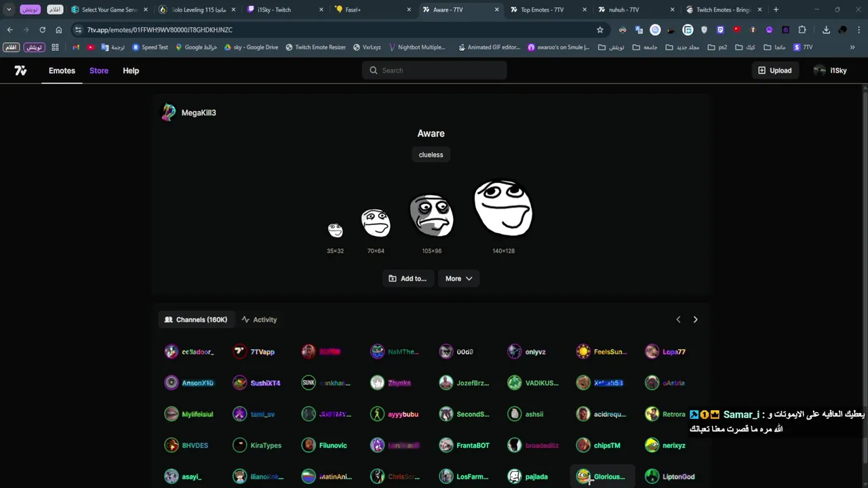The image size is (868, 488).
Task: Open the Help tab
Action: (x=131, y=70)
